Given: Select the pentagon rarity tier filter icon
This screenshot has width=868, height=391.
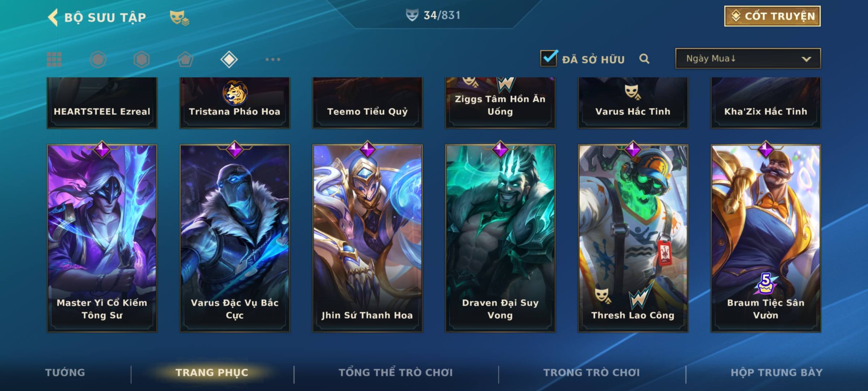Looking at the screenshot, I should 185,59.
